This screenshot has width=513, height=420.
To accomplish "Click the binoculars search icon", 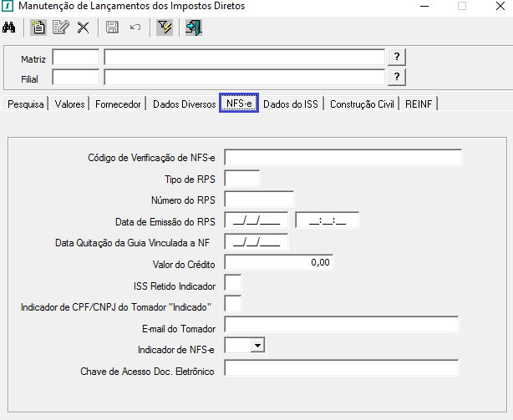I will tap(9, 28).
